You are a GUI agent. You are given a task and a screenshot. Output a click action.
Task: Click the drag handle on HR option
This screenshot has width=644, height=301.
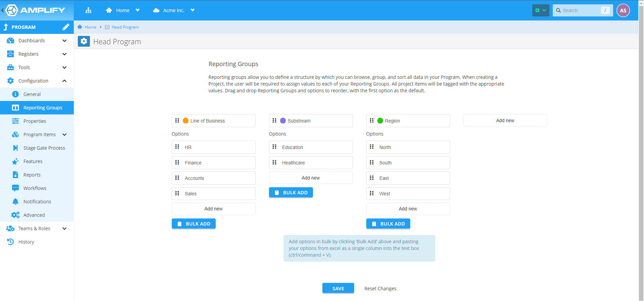[177, 147]
